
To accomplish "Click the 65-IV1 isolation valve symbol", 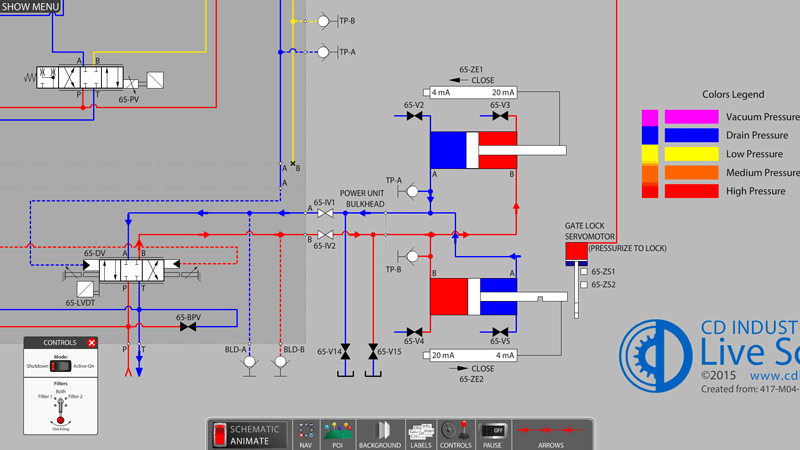I will pos(325,213).
